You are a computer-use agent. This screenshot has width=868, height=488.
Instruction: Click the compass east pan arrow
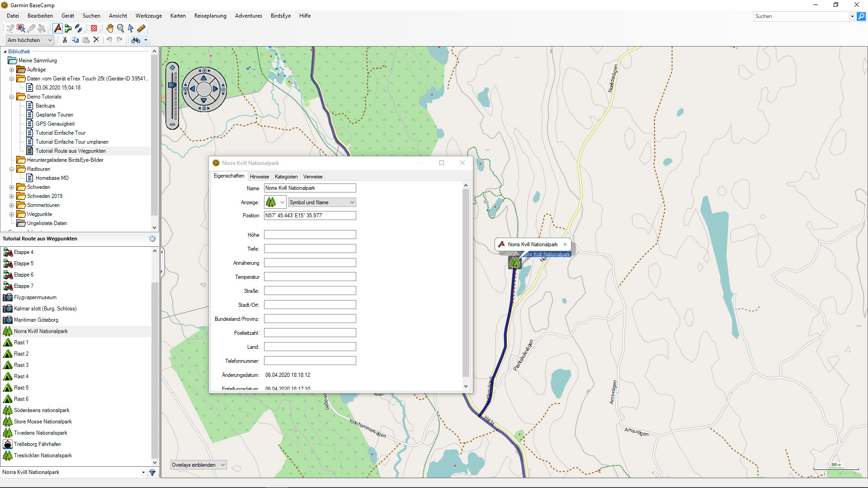215,89
